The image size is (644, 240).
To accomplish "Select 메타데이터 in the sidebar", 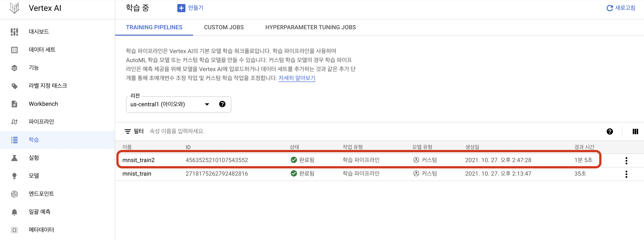I will pyautogui.click(x=41, y=230).
